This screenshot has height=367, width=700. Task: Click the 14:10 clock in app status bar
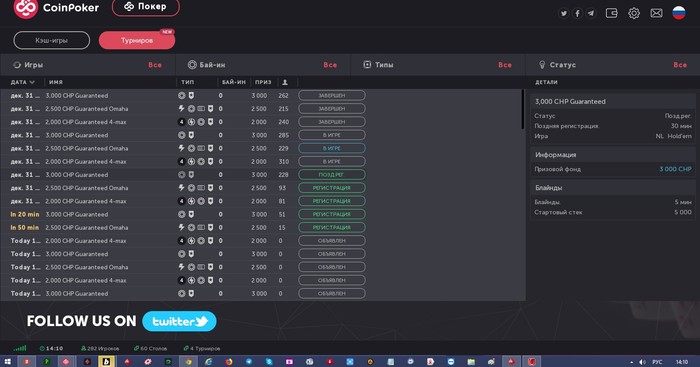(x=51, y=348)
